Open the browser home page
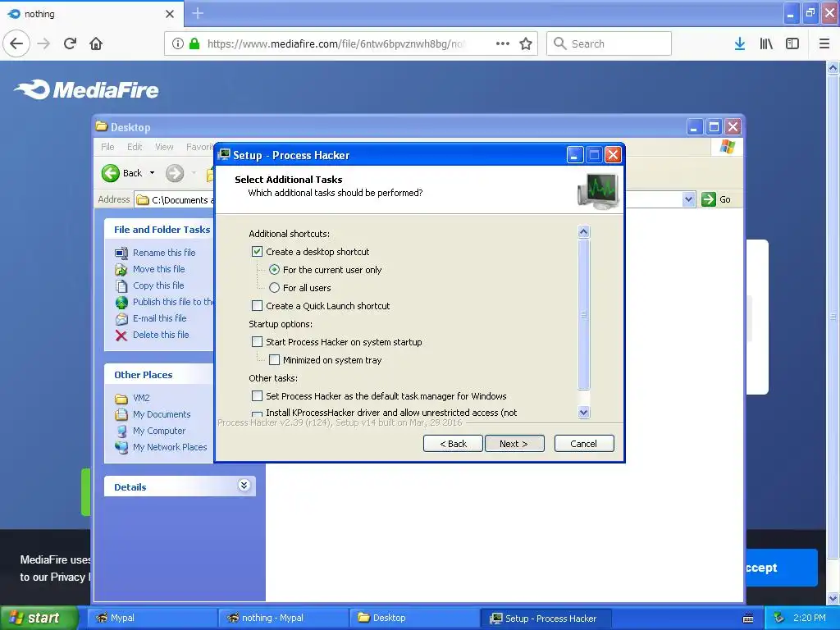This screenshot has width=840, height=630. point(96,43)
